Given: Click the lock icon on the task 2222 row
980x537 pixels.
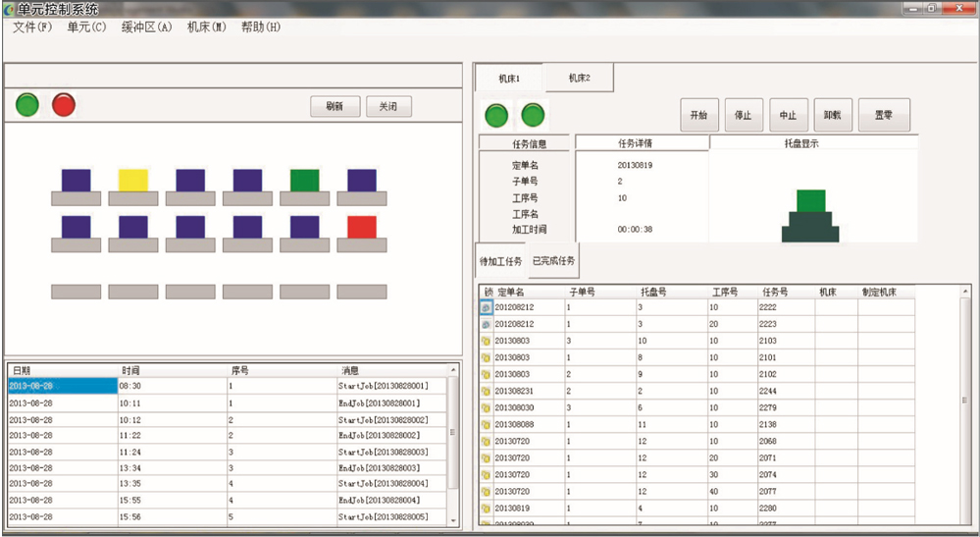Looking at the screenshot, I should 486,307.
